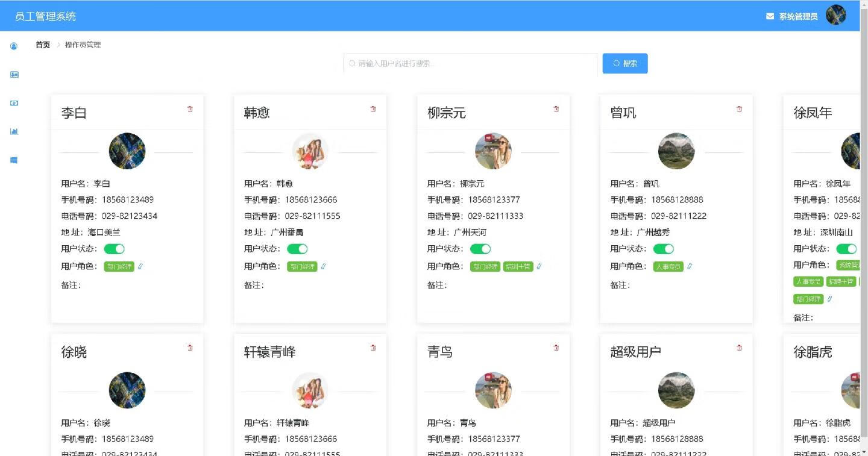Click the mobile number 18568123666 on 韩愈's card
Image resolution: width=868 pixels, height=456 pixels.
[311, 199]
